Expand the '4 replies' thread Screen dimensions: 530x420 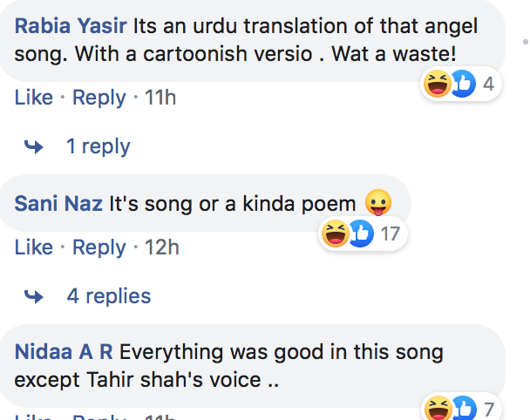click(x=108, y=296)
